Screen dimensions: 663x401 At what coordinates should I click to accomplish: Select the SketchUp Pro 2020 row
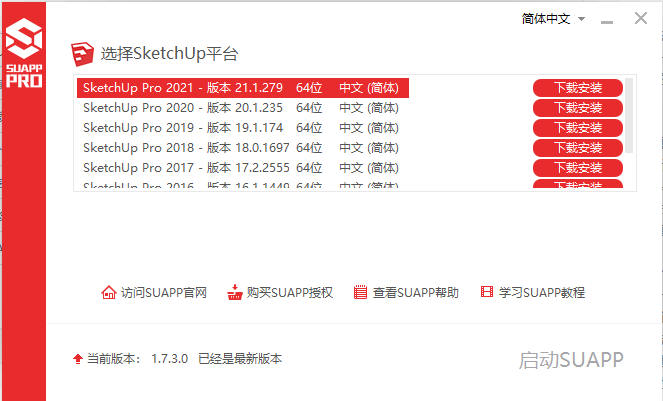tap(242, 108)
